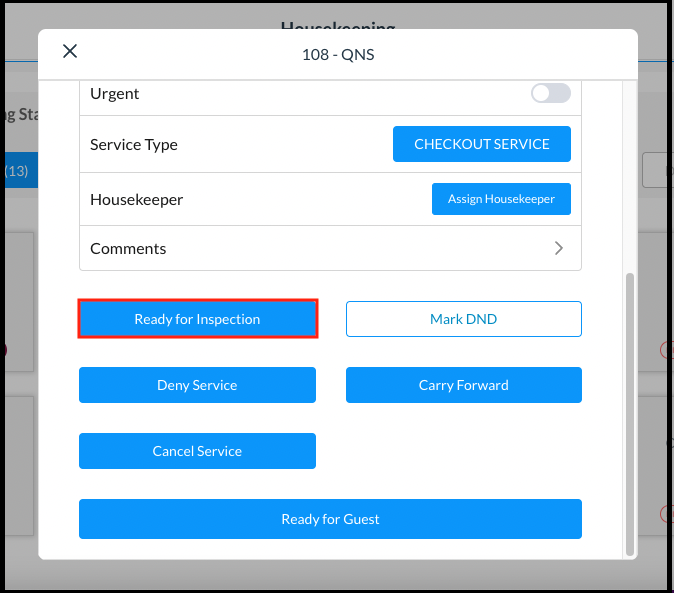Close the 108 - QNS dialog
Viewport: 674px width, 593px height.
pyautogui.click(x=70, y=51)
